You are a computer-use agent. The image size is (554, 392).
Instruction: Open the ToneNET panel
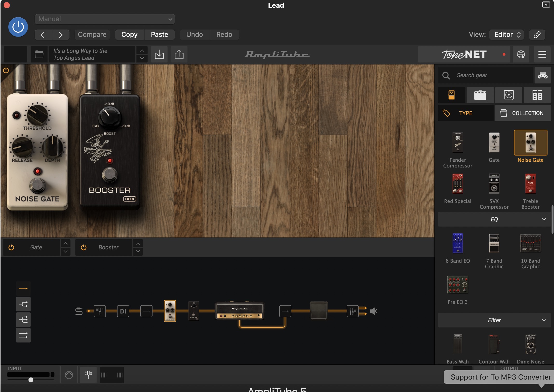[x=464, y=54]
